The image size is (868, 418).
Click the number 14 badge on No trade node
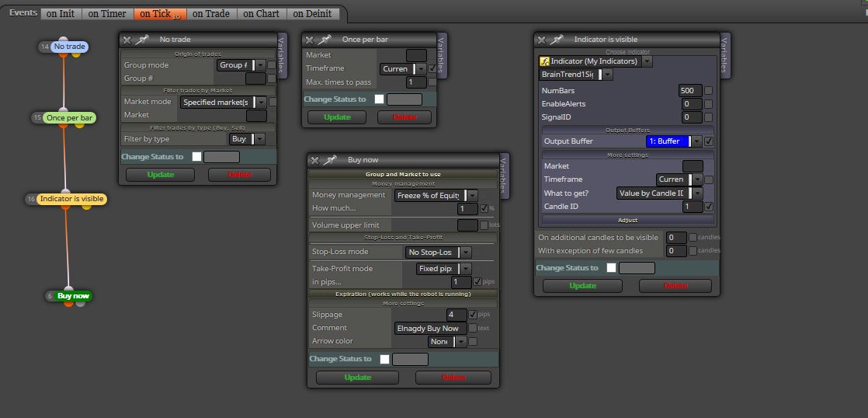45,47
